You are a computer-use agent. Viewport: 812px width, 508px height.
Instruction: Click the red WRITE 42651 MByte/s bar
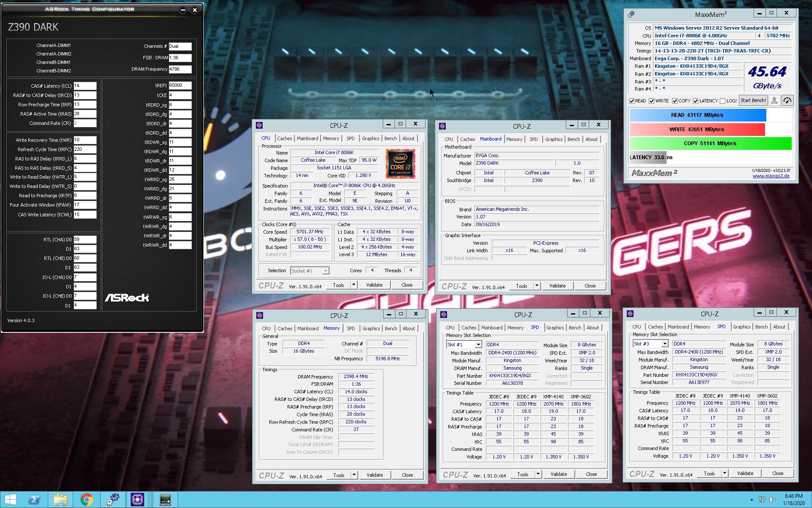[x=697, y=130]
